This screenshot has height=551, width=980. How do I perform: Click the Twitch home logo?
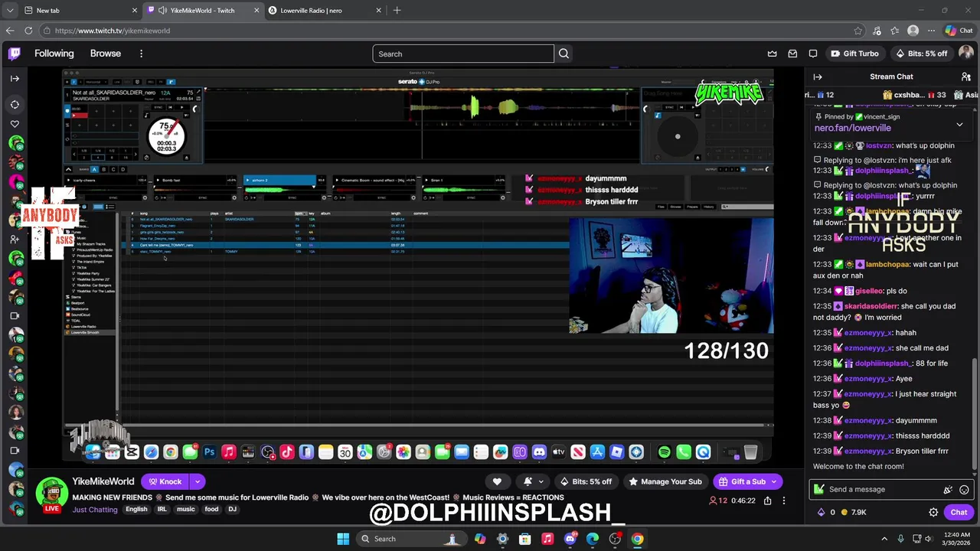[15, 54]
